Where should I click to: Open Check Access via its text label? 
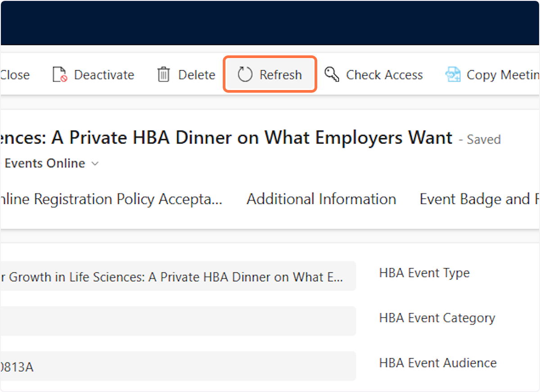click(x=384, y=75)
